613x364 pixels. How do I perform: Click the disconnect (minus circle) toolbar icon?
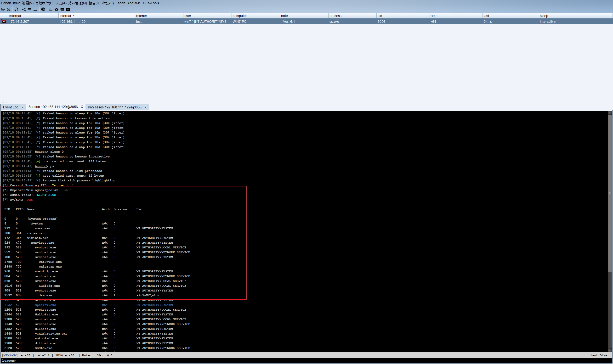click(9, 9)
